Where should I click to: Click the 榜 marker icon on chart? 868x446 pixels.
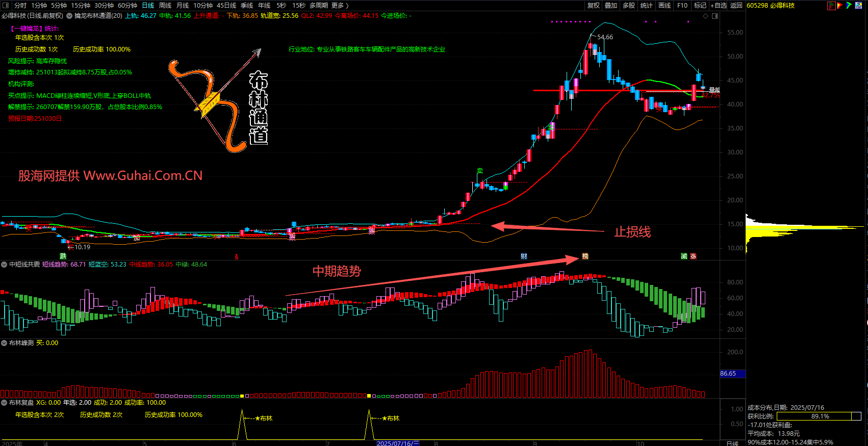[x=585, y=256]
